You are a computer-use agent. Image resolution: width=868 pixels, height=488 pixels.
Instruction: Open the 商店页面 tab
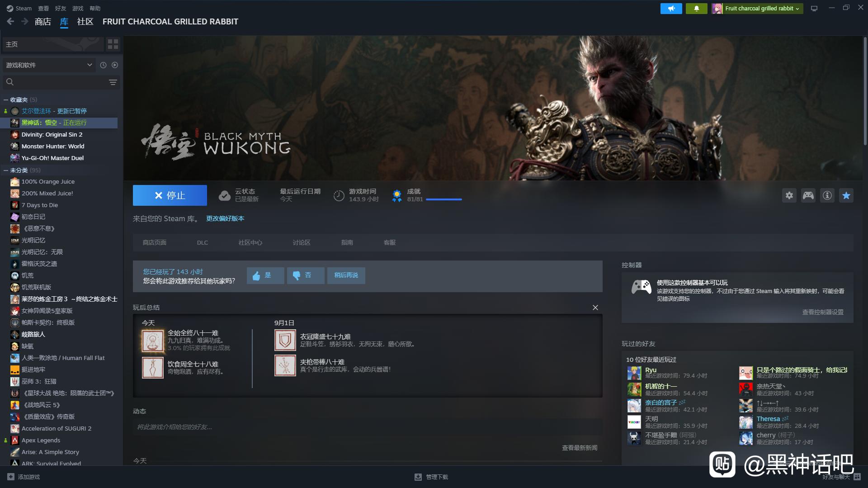click(155, 242)
